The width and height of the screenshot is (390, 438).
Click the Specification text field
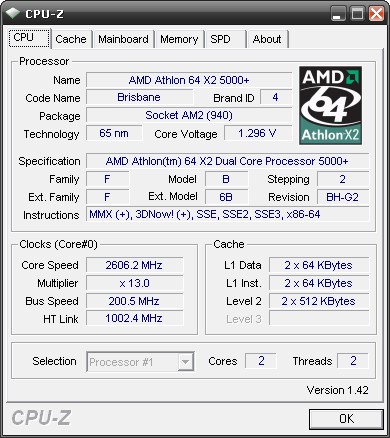click(x=228, y=161)
